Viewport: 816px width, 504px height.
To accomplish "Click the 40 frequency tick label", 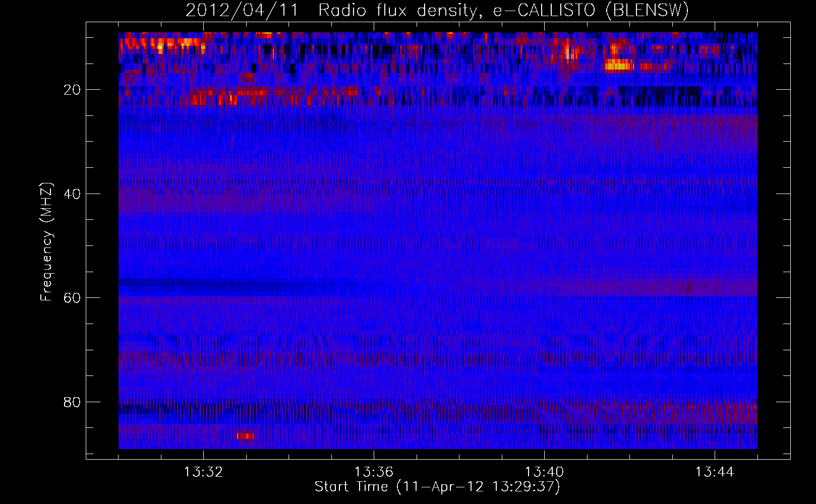I will [72, 194].
